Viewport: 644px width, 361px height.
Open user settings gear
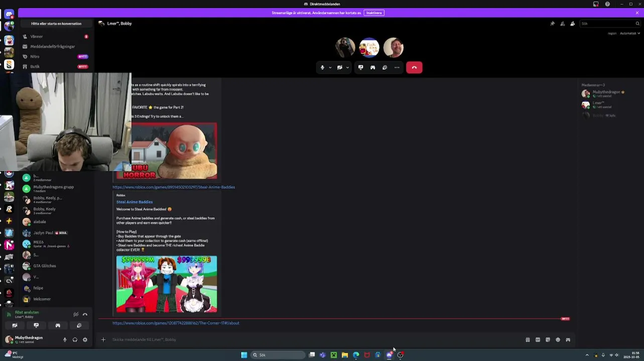click(85, 339)
